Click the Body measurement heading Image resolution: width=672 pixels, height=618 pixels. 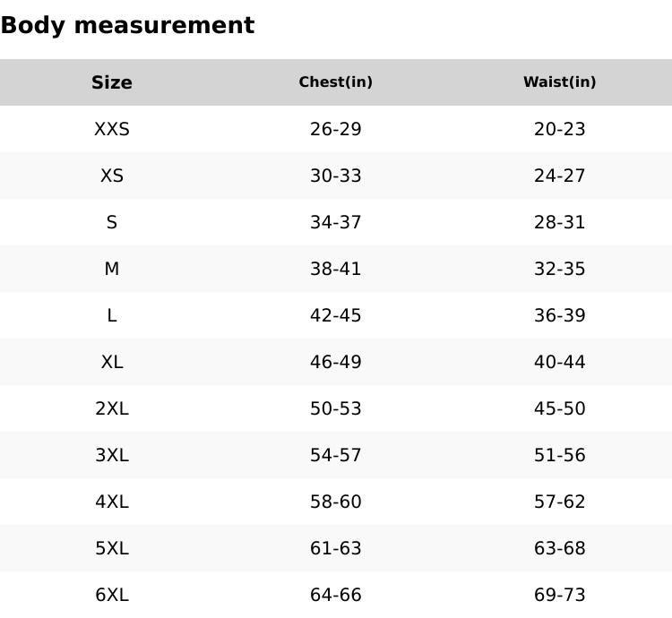[x=127, y=25]
